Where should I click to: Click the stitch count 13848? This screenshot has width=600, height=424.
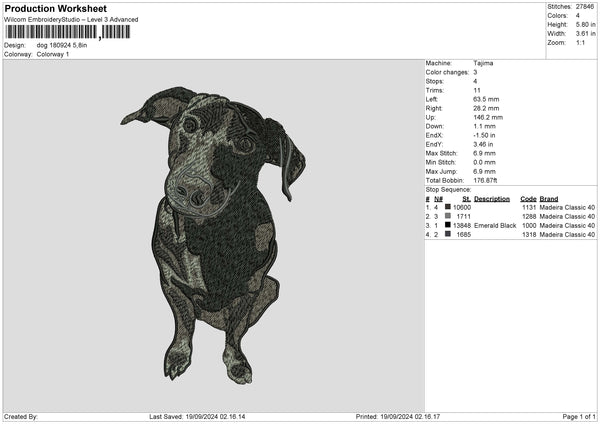pos(462,225)
